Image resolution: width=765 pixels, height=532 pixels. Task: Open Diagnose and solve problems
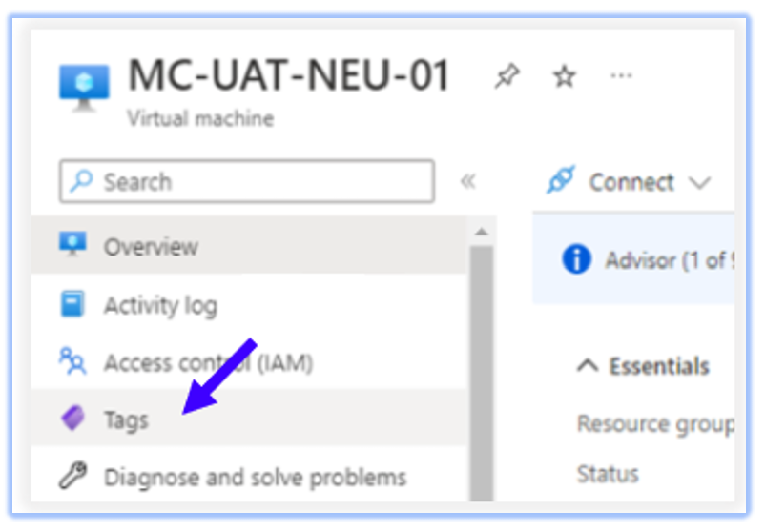coord(255,476)
